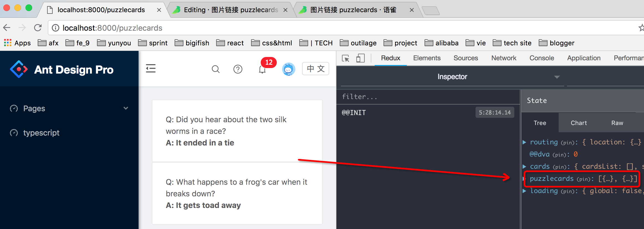Switch to the Elements DevTools tab
Screen dimensions: 644x229
[427, 58]
